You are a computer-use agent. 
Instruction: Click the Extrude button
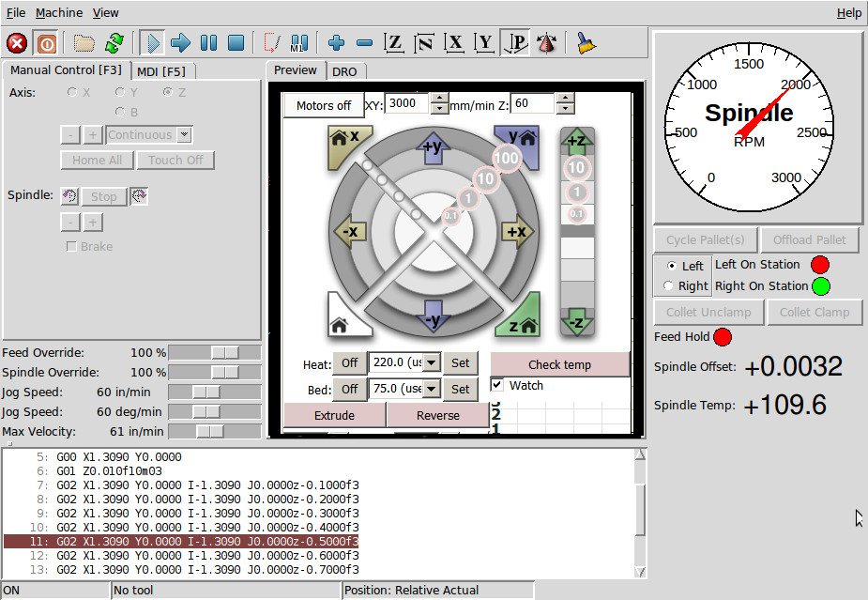334,416
